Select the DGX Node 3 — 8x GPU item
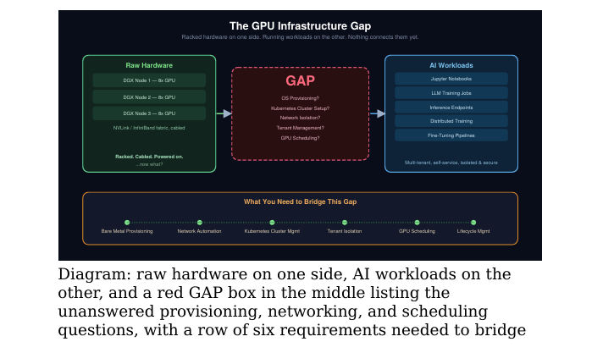The width and height of the screenshot is (603, 364). pos(149,113)
